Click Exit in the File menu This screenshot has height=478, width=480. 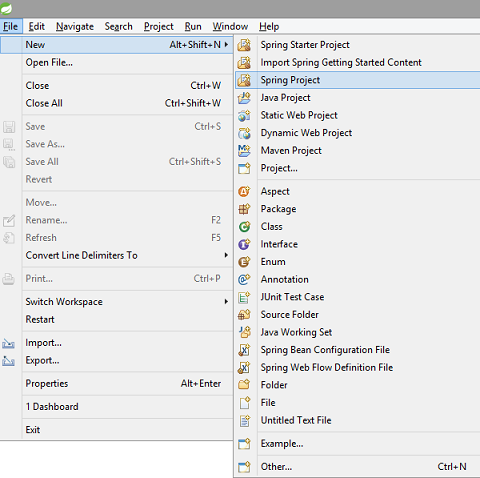117,430
